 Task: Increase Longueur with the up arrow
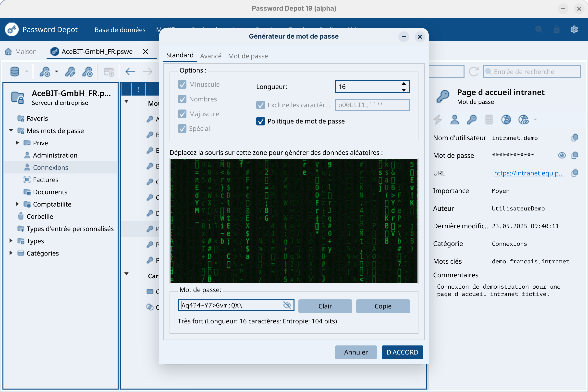tap(404, 83)
